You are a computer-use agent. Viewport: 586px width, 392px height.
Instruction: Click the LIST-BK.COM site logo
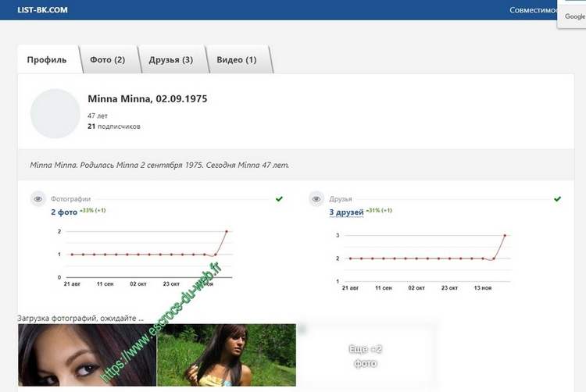coord(43,10)
